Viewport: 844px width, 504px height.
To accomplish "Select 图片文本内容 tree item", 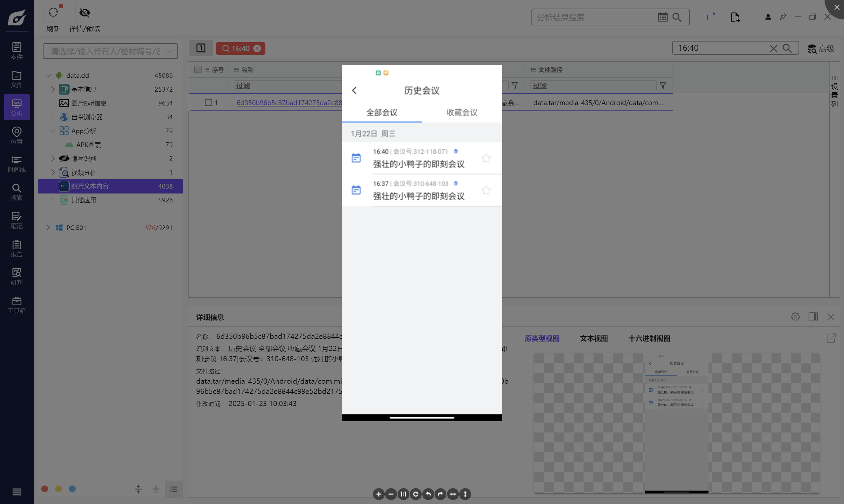I will (110, 187).
